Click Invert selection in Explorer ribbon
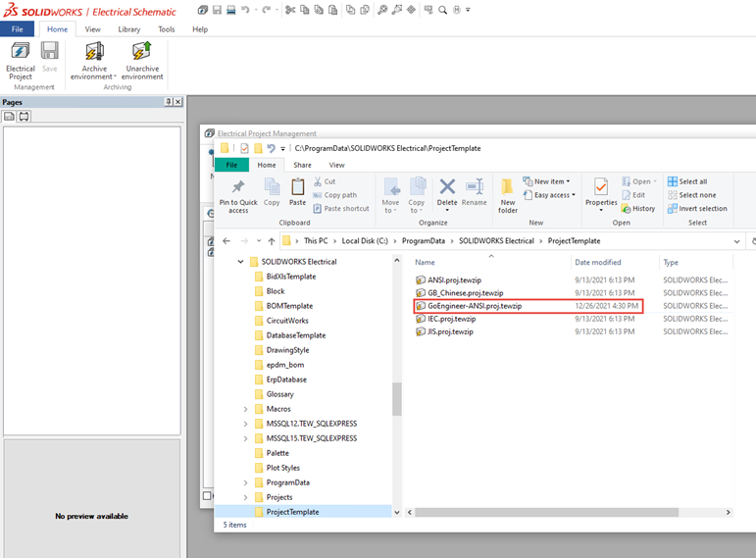 [698, 208]
